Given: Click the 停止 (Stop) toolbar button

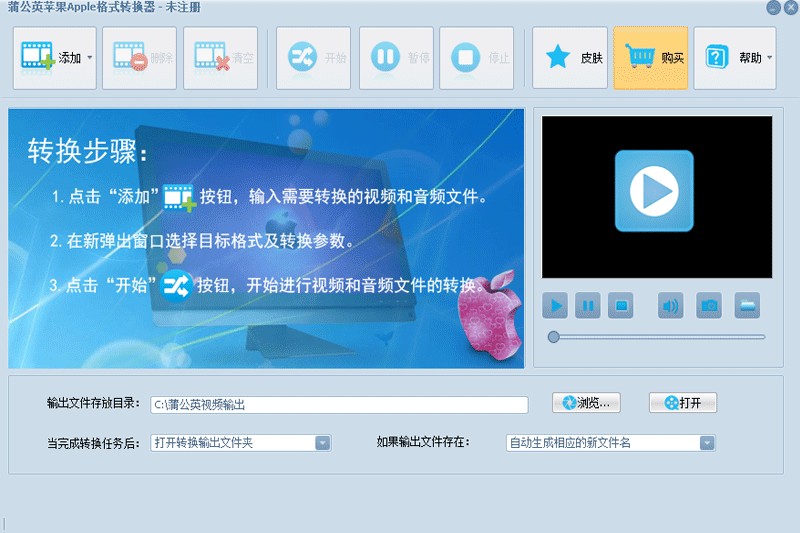Looking at the screenshot, I should tap(477, 58).
